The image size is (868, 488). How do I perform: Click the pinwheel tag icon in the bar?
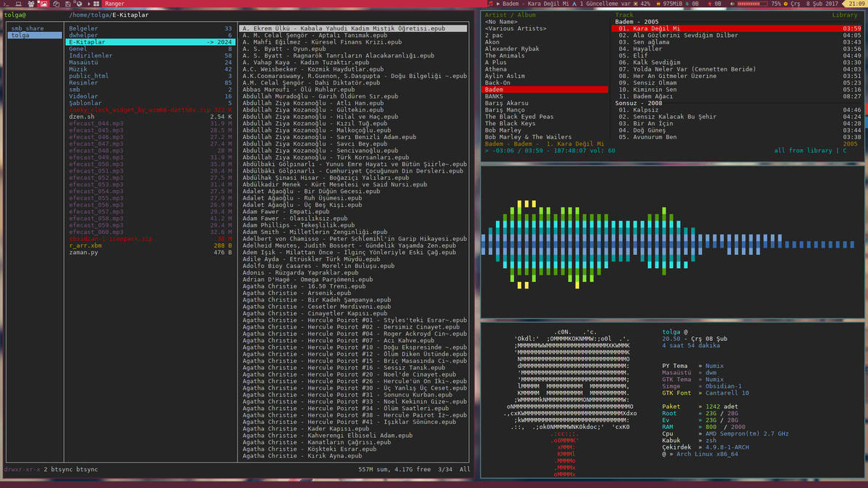pos(56,4)
